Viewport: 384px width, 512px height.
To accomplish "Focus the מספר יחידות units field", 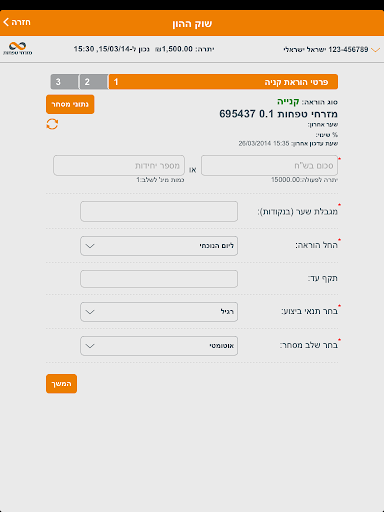I will point(119,165).
